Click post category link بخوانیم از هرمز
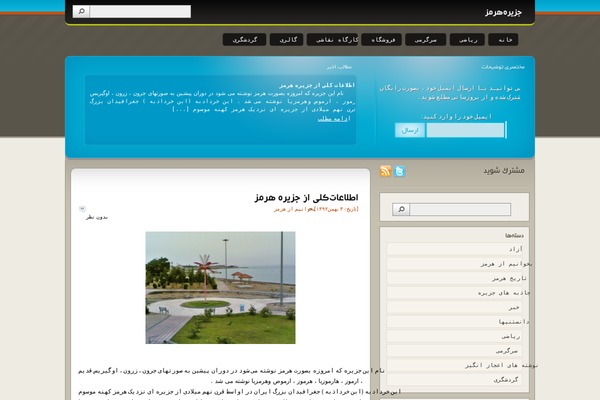Viewport: 600px width, 400px height. point(294,209)
